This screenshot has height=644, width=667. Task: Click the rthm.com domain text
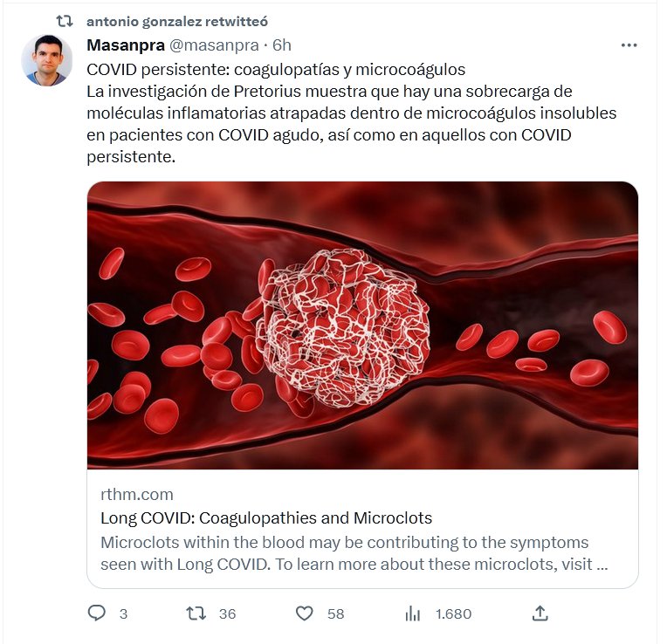[x=136, y=495]
